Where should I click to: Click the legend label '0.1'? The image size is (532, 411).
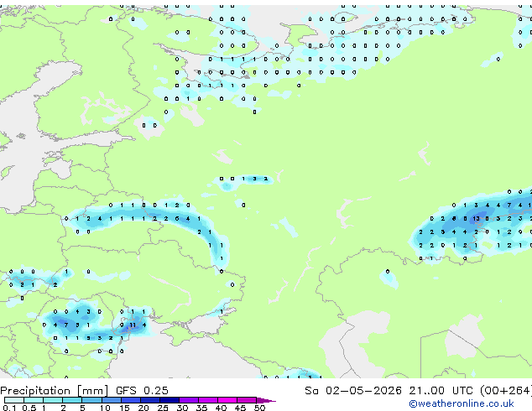coord(9,408)
